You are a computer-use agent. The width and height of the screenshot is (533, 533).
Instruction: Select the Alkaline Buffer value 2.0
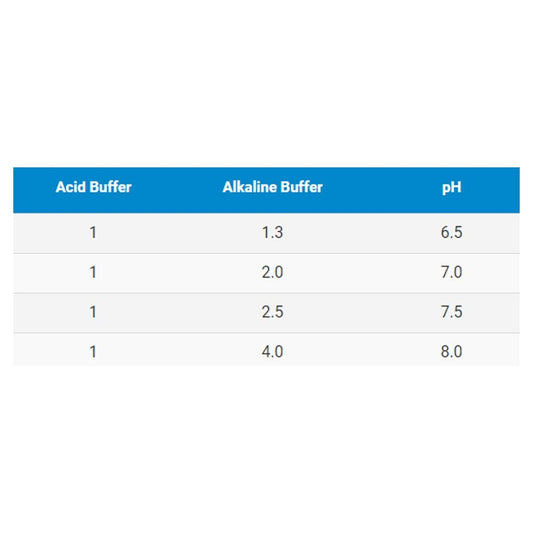[x=272, y=272]
